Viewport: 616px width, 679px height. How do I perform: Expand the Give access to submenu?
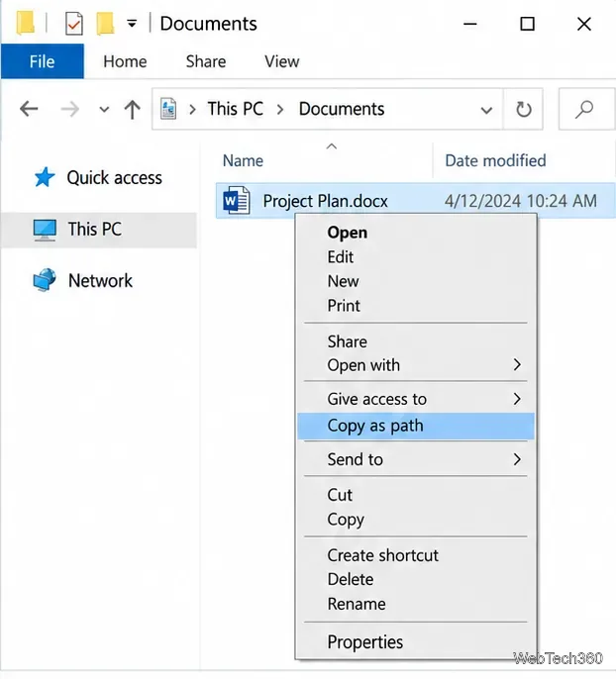pos(416,399)
